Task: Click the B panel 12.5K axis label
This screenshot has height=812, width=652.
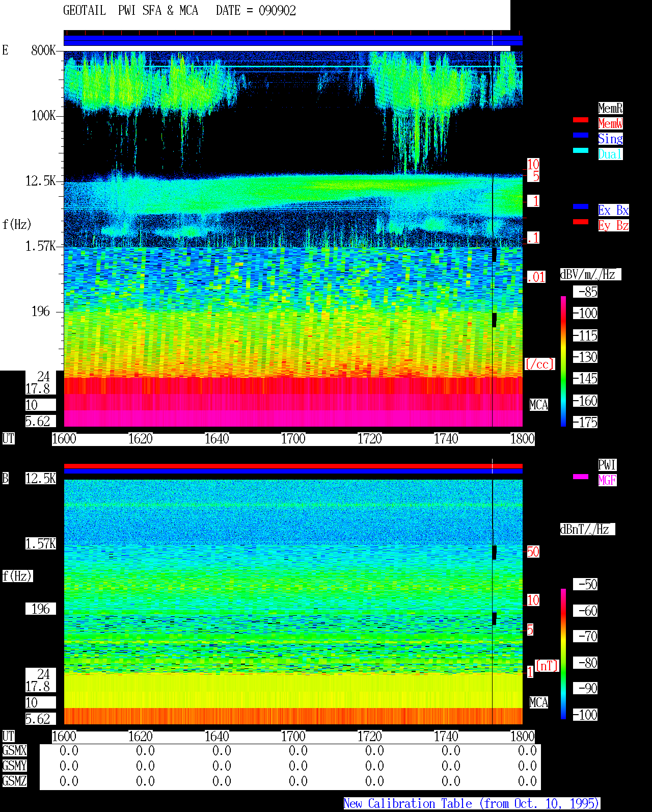Action: (x=40, y=478)
